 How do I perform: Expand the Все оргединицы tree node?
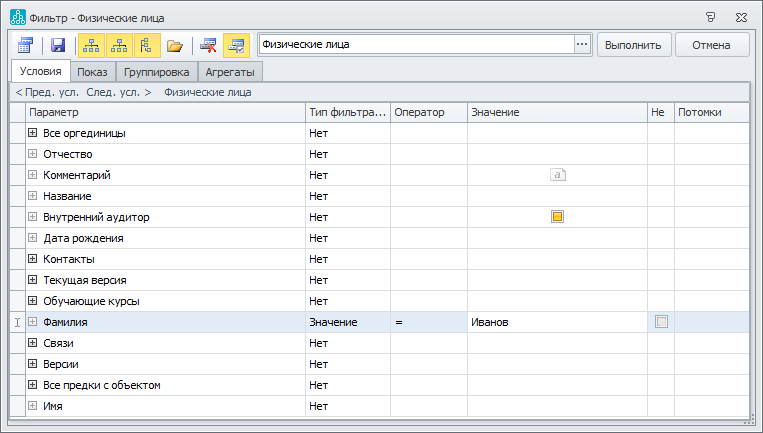coord(32,133)
